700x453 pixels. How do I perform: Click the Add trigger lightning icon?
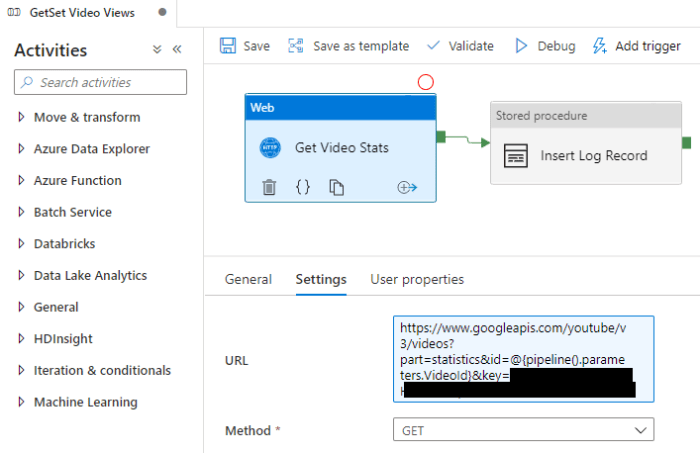pos(599,46)
